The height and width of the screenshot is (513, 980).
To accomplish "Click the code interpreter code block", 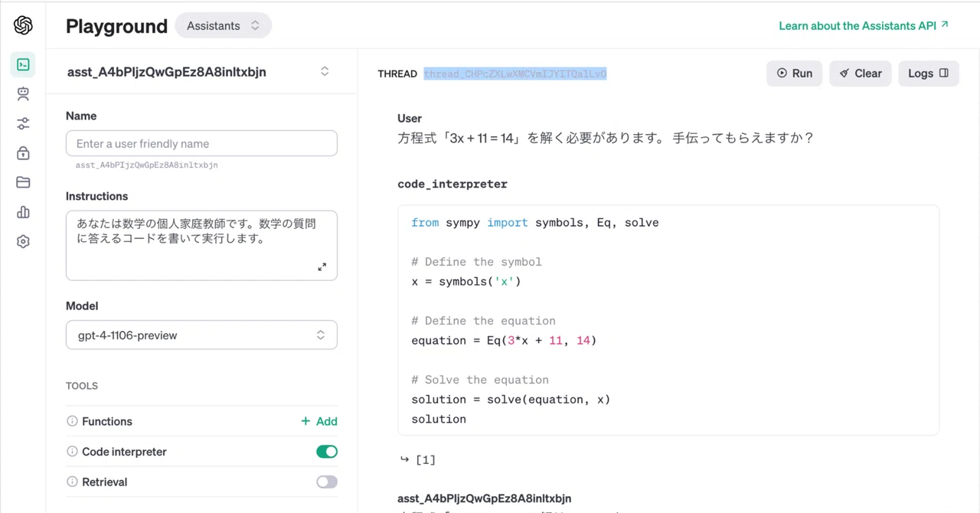I will point(668,320).
